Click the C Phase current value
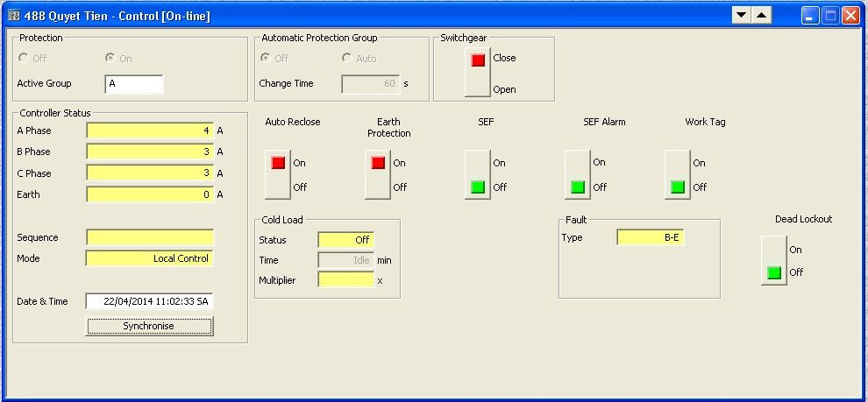Image resolution: width=868 pixels, height=402 pixels. (x=150, y=173)
